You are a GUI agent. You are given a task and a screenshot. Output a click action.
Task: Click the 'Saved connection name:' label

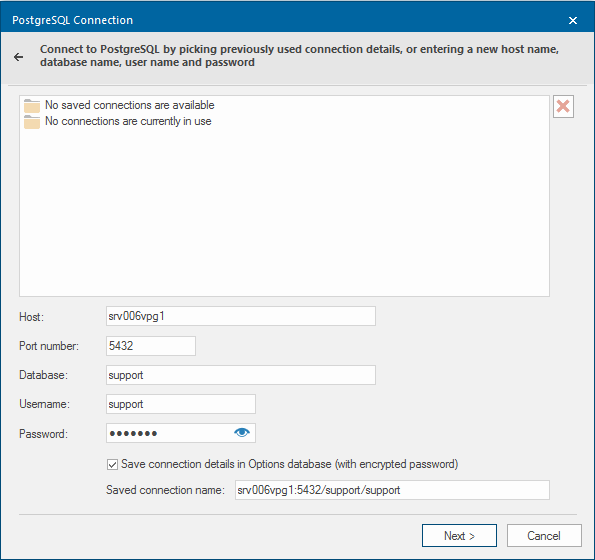(165, 490)
